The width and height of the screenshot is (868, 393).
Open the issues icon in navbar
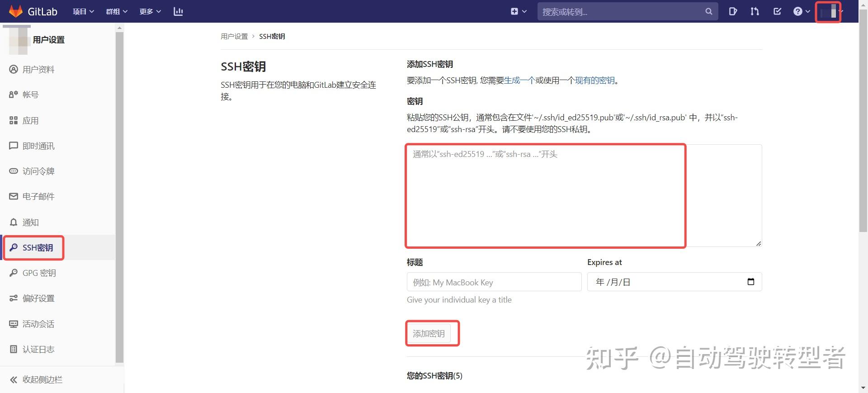pyautogui.click(x=733, y=11)
